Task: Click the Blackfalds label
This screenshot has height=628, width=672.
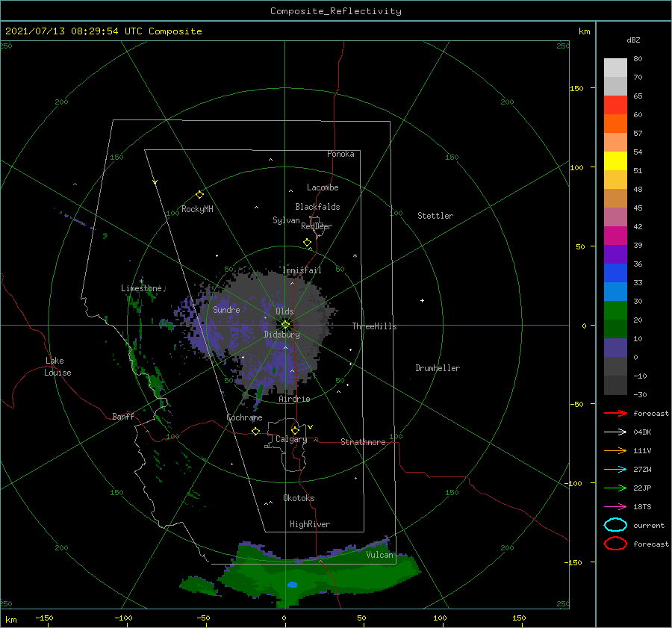Action: [x=317, y=207]
